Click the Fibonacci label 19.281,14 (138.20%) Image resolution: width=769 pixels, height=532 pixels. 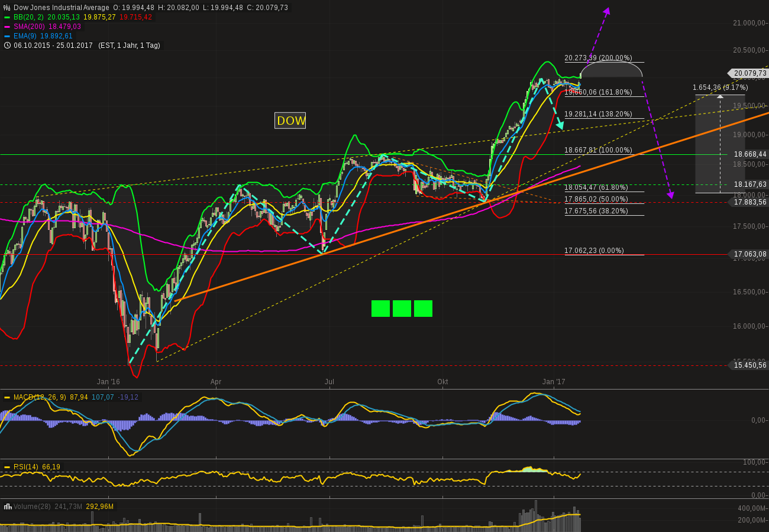coord(598,114)
